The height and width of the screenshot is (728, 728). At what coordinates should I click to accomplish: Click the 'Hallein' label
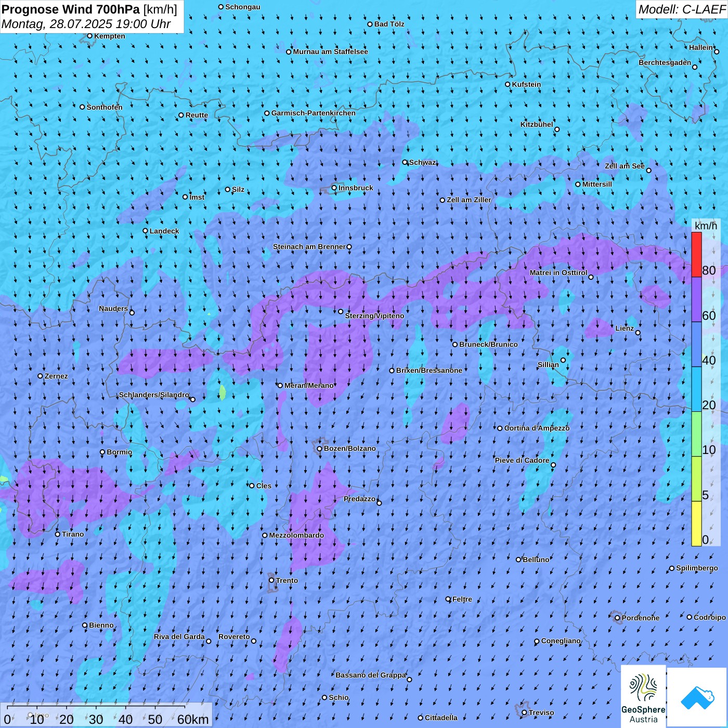pos(701,47)
